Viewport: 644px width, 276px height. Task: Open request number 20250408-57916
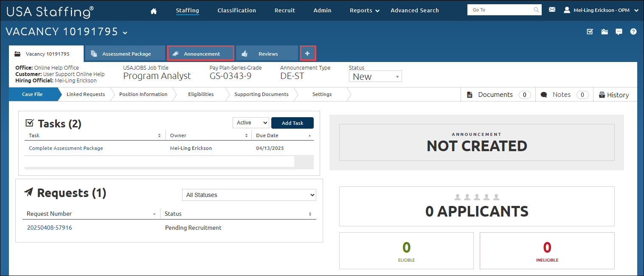click(x=49, y=228)
